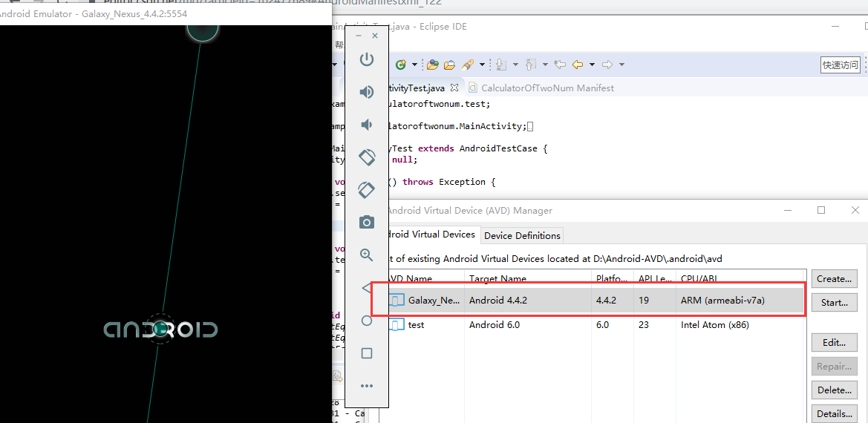Click the Open Type icon in Eclipse toolbar
This screenshot has height=423, width=868.
click(x=433, y=65)
